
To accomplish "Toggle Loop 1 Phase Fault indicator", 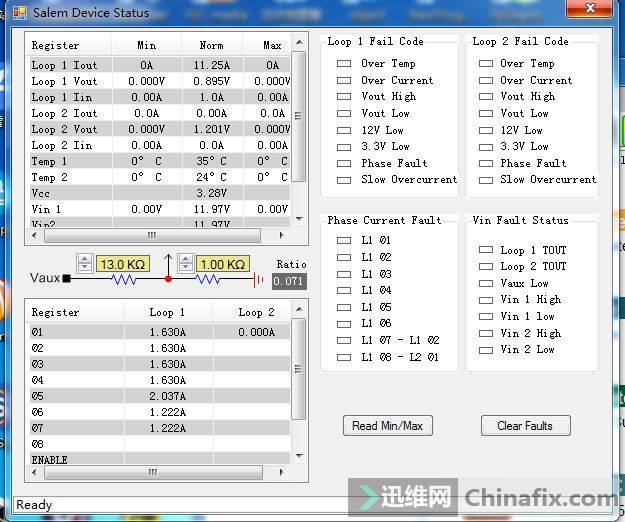I will (x=344, y=163).
